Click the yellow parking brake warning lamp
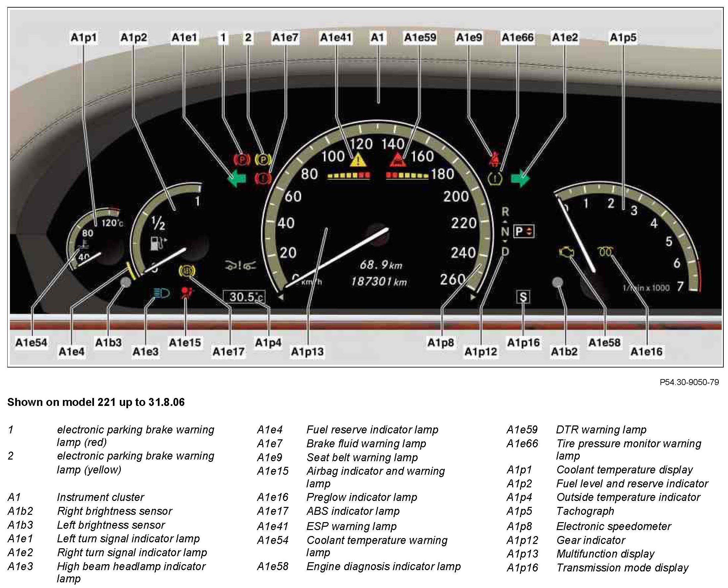This screenshot has height=588, width=728. pyautogui.click(x=263, y=159)
